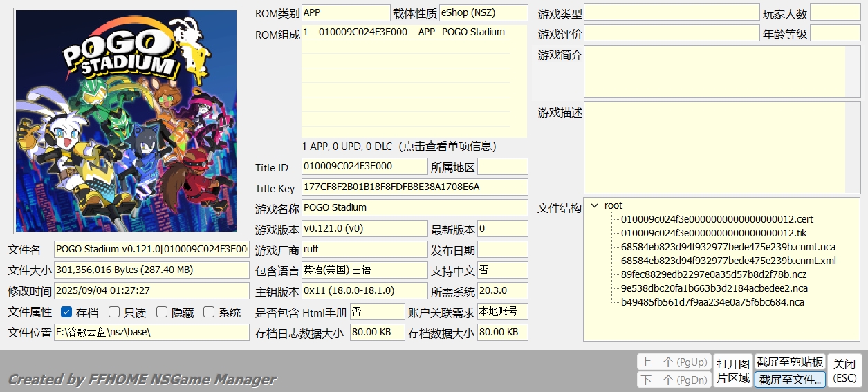Check the 隐藏 hidden attribute checkbox
The image size is (868, 392).
coord(162,312)
